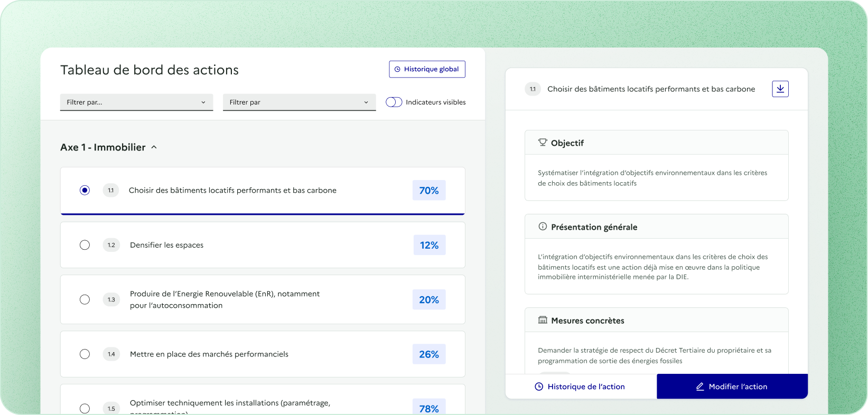Click the building icon beside Mesures concrètes

pos(542,320)
